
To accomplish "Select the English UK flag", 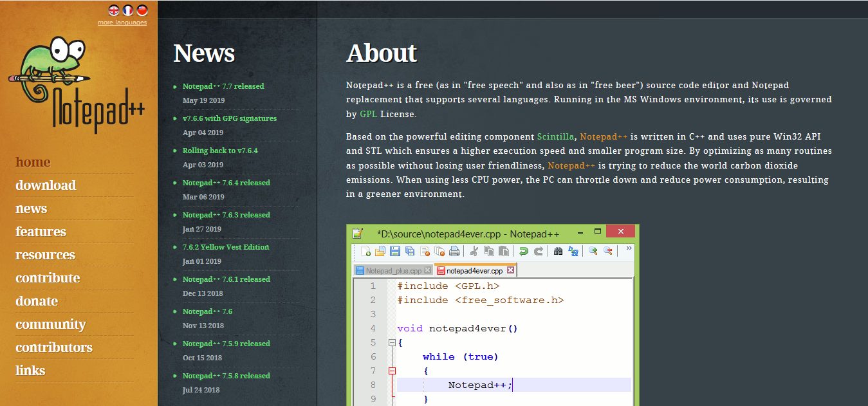I will point(114,10).
